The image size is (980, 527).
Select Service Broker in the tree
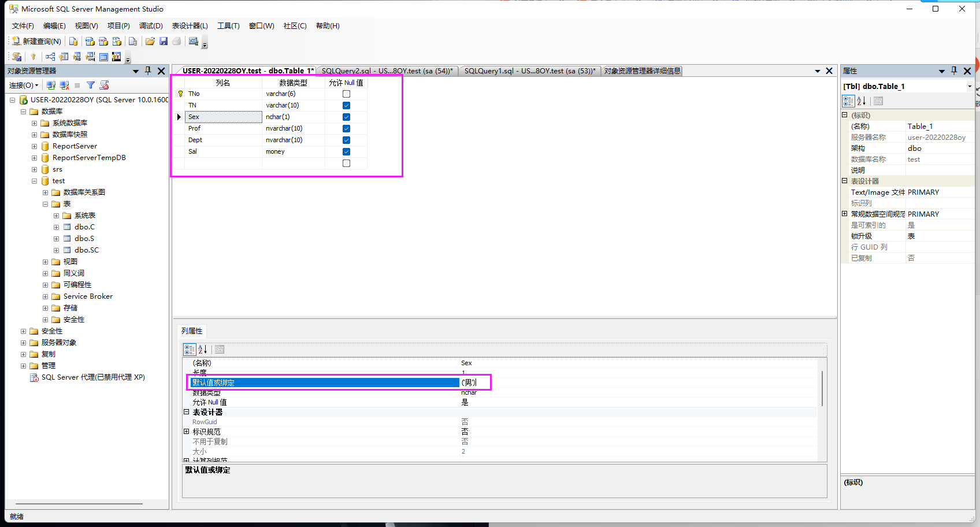(88, 296)
